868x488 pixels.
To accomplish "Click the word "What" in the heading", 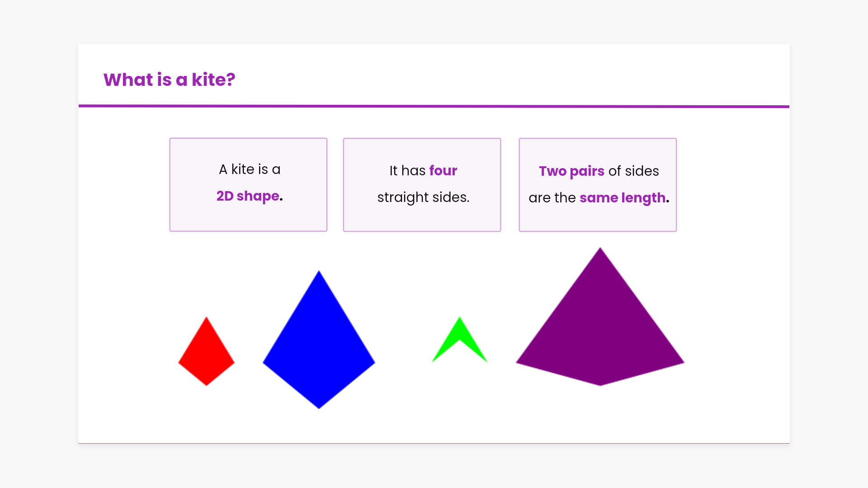I will (128, 80).
